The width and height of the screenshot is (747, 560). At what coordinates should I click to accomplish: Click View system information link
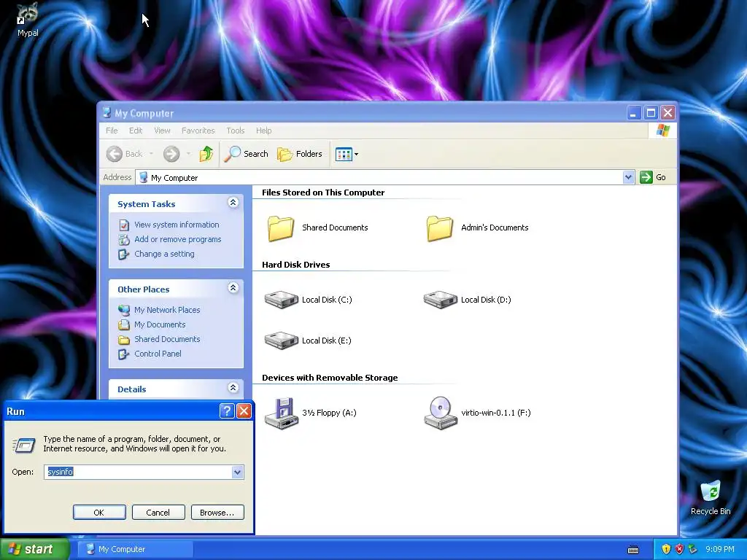177,225
